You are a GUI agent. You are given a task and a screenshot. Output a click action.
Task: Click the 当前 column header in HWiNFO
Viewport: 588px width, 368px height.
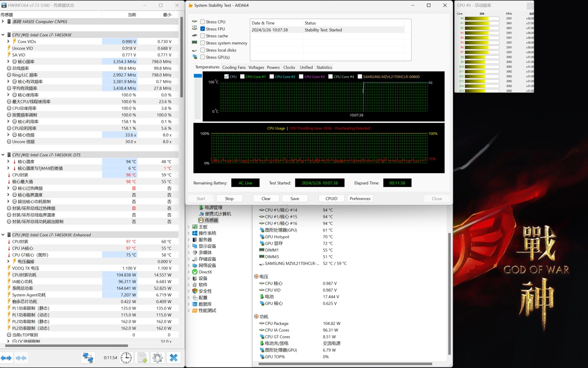132,15
